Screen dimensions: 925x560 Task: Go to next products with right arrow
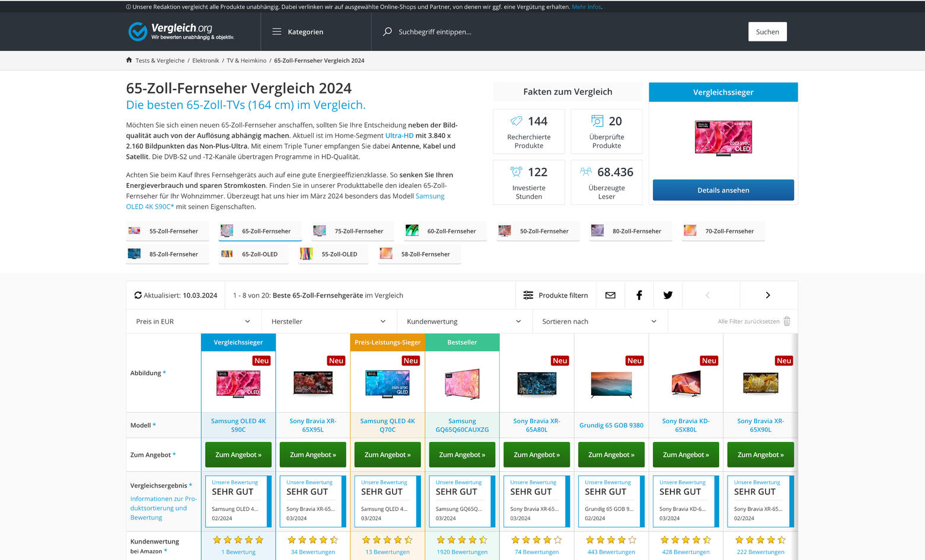[x=768, y=295]
